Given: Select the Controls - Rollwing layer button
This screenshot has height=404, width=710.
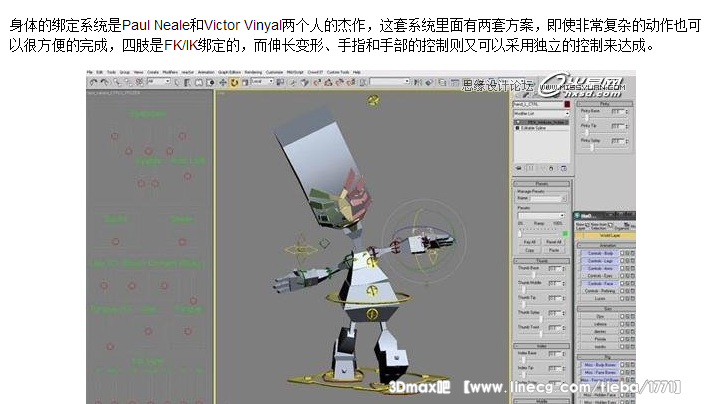Looking at the screenshot, I should [600, 291].
